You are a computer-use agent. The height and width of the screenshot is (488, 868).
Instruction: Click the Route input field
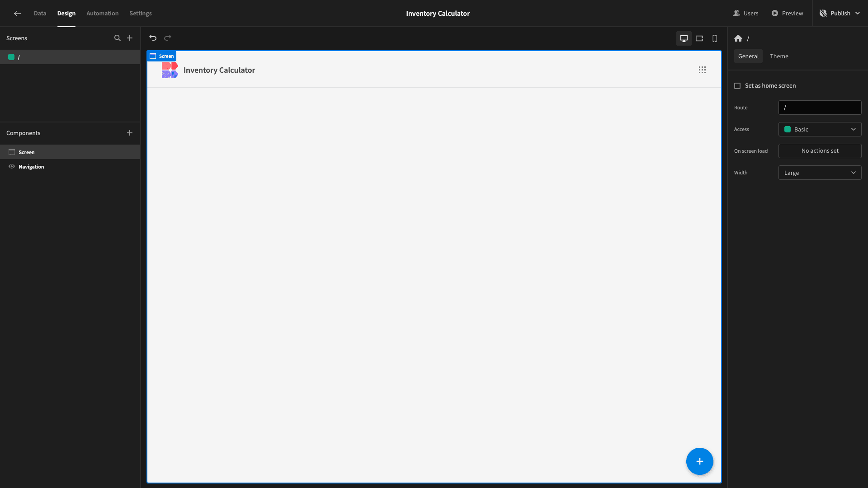[x=820, y=107]
